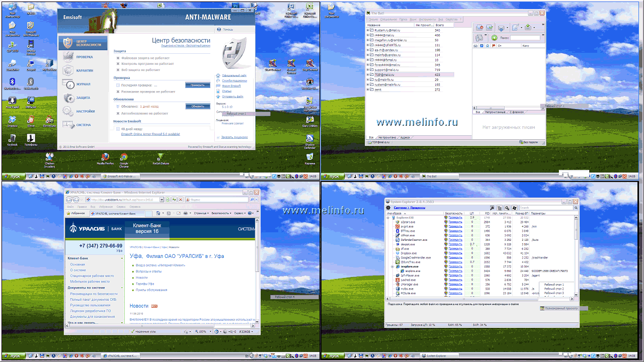The image size is (644, 362).
Task: Click System Explorer magnifier toolbar icon left of list icon
Action: pyautogui.click(x=493, y=208)
